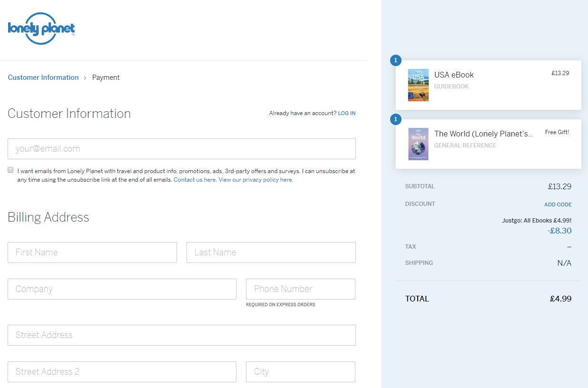The image size is (588, 388).
Task: Open Customer Information breadcrumb link
Action: (x=43, y=78)
